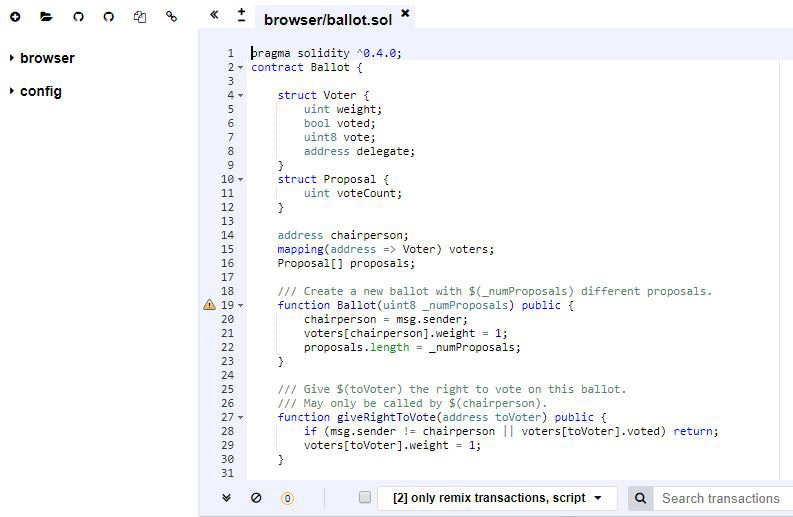Image resolution: width=793 pixels, height=517 pixels.
Task: Click the first GitHub gist icon
Action: pos(78,17)
